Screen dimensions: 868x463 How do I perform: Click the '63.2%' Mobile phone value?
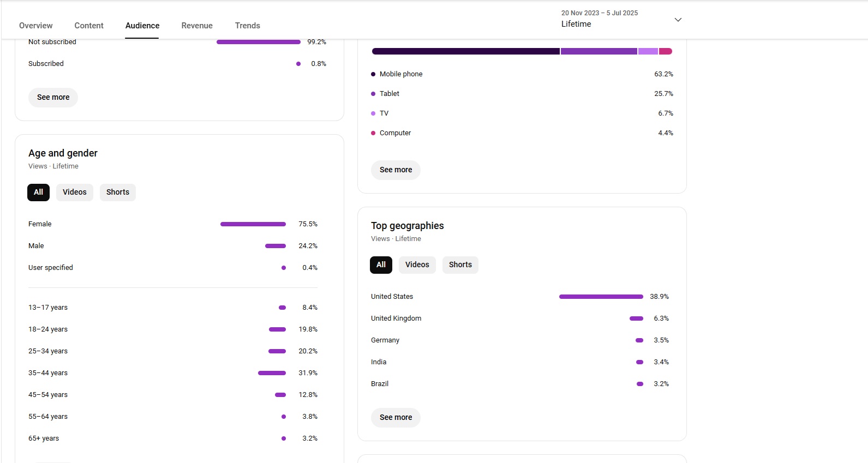pyautogui.click(x=663, y=74)
